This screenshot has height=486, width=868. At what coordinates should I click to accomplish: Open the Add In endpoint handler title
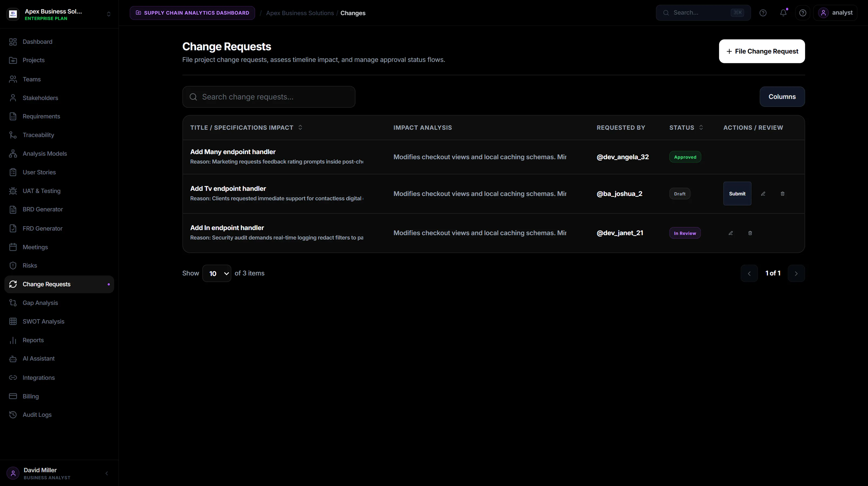227,228
